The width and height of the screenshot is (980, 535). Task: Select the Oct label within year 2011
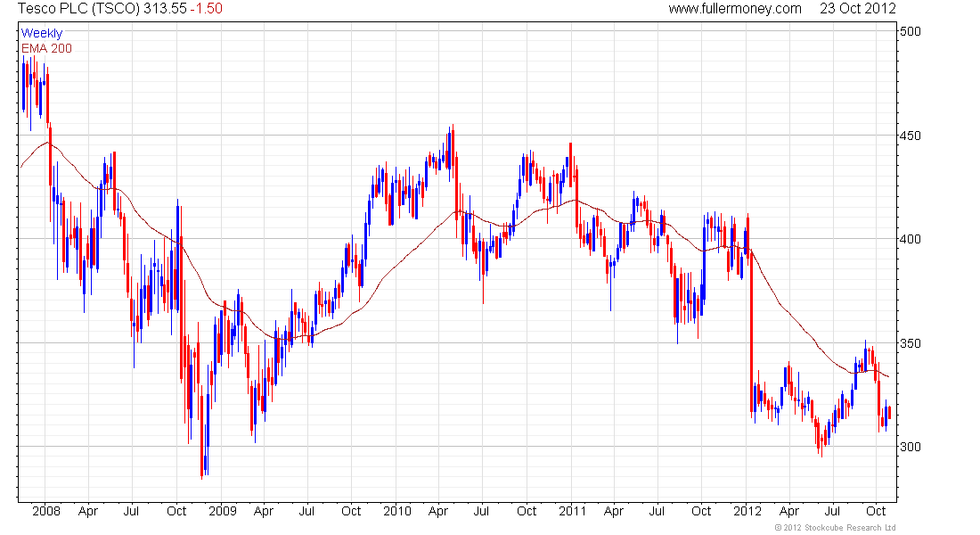[701, 511]
